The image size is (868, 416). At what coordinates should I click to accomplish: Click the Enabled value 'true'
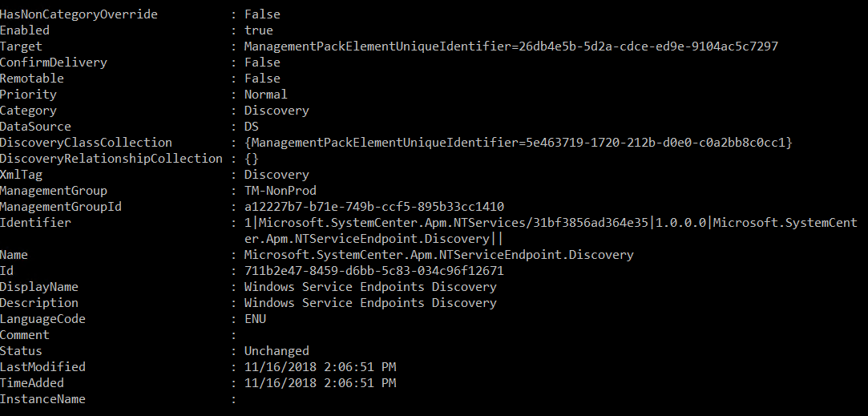259,30
